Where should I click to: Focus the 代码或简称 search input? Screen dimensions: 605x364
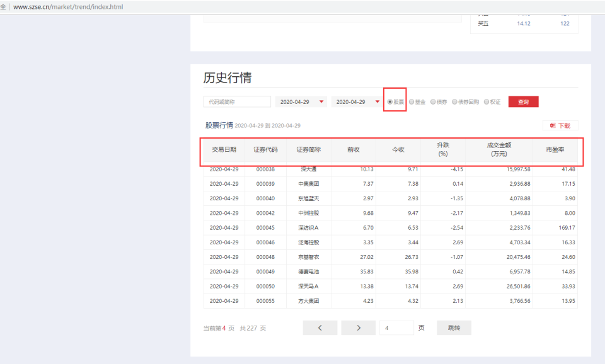pyautogui.click(x=237, y=102)
